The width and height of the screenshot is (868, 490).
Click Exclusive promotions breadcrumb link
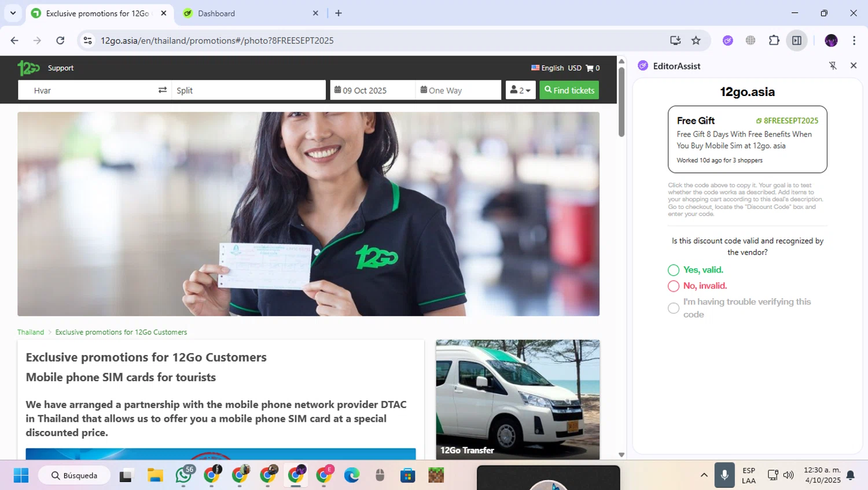pos(121,332)
